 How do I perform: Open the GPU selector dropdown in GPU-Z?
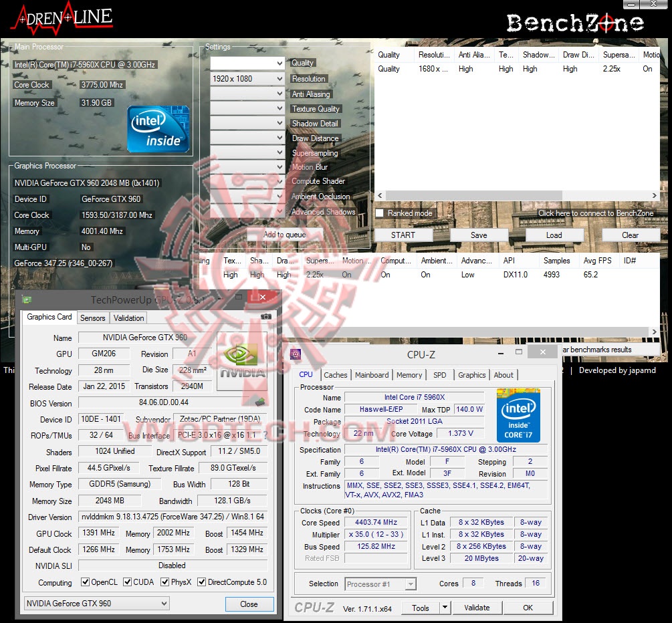96,604
